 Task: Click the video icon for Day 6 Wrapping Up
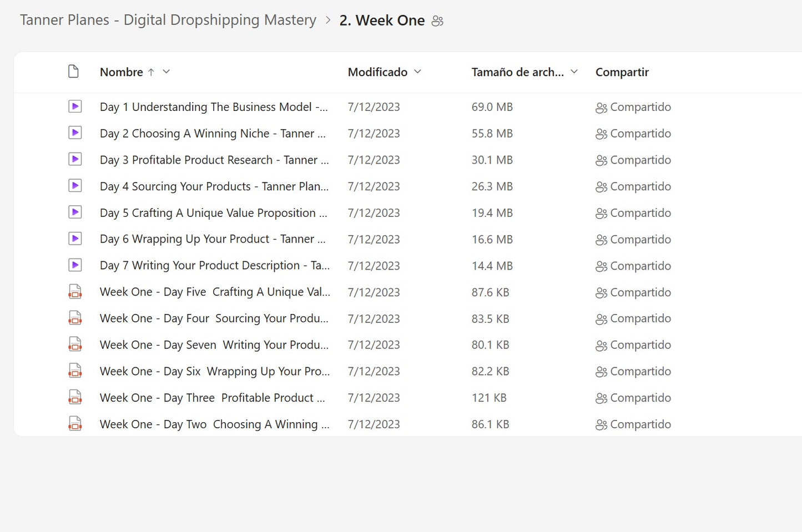[75, 239]
